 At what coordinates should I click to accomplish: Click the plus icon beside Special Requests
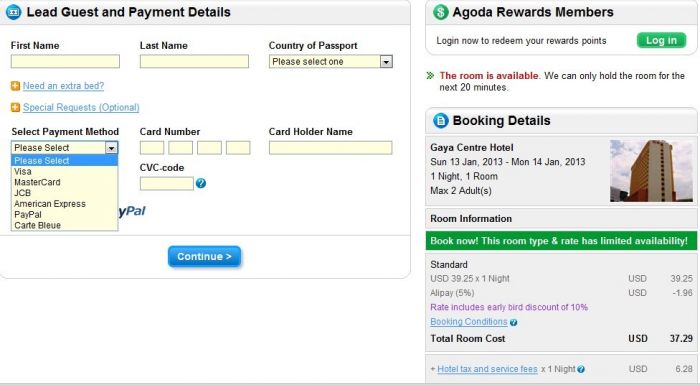tap(15, 107)
